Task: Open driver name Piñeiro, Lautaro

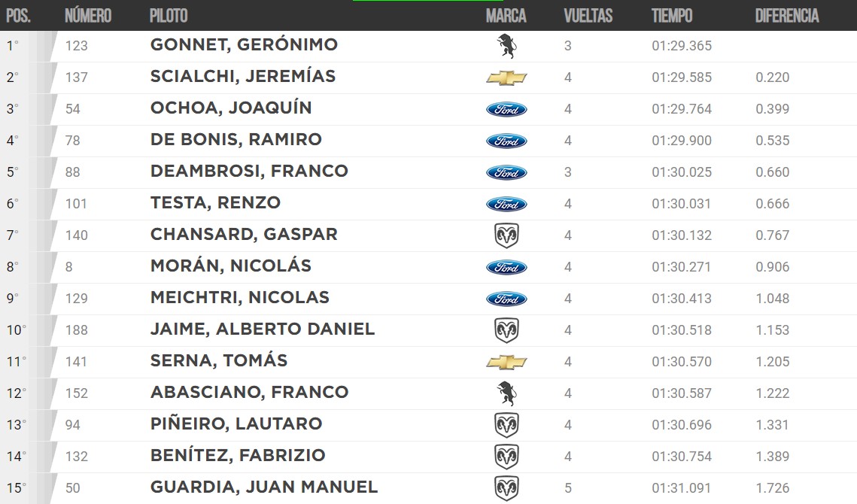Action: [236, 424]
